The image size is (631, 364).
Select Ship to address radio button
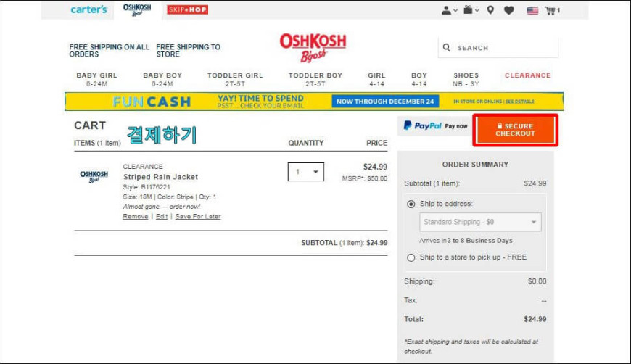tap(411, 204)
